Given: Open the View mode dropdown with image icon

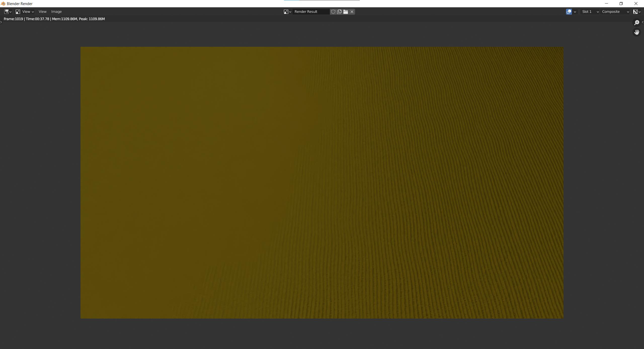Looking at the screenshot, I should (25, 12).
